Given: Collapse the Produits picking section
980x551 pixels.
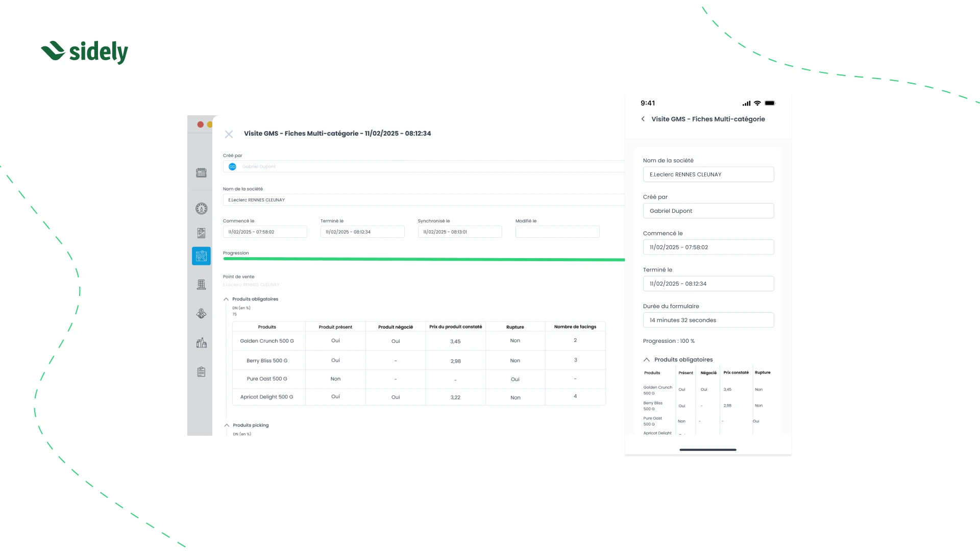Looking at the screenshot, I should (227, 425).
